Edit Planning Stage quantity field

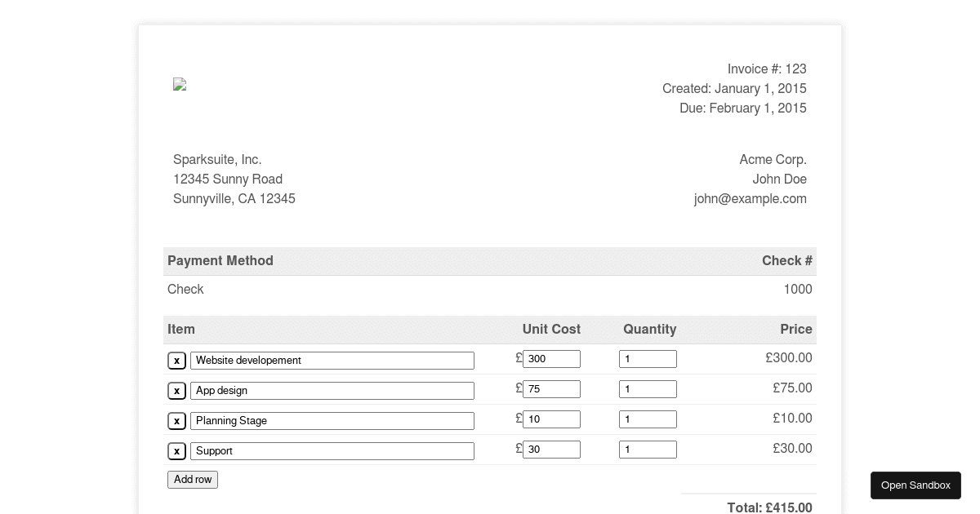point(648,419)
